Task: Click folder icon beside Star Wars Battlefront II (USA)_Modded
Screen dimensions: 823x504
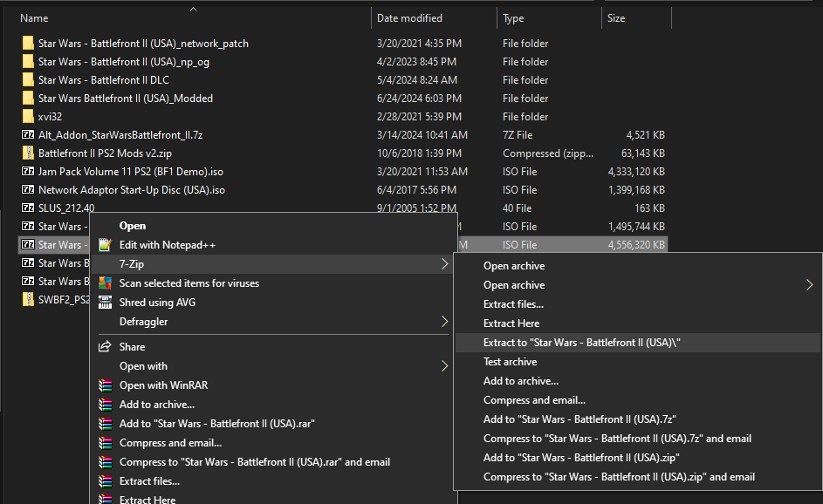Action: pos(28,98)
